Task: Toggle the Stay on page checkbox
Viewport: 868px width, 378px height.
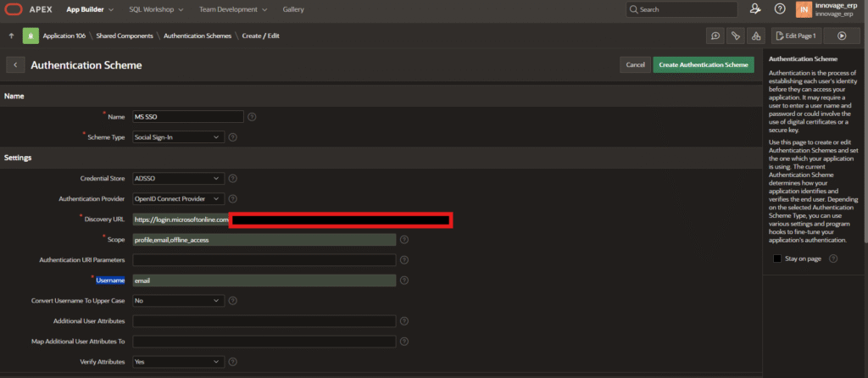Action: click(x=777, y=258)
